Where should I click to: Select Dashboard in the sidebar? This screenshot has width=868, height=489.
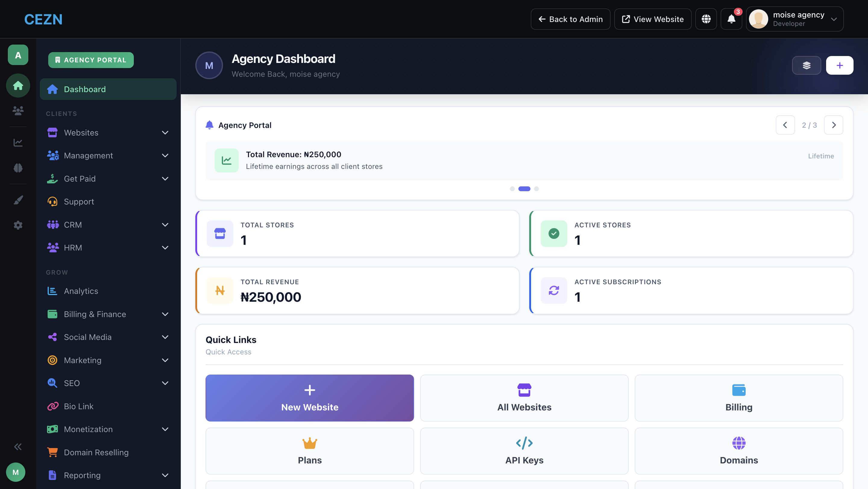108,89
